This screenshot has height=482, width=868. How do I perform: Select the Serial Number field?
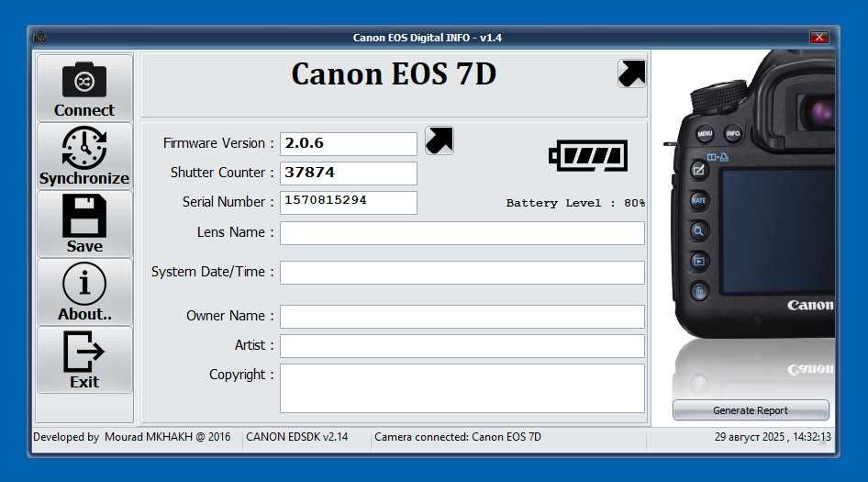tap(348, 202)
